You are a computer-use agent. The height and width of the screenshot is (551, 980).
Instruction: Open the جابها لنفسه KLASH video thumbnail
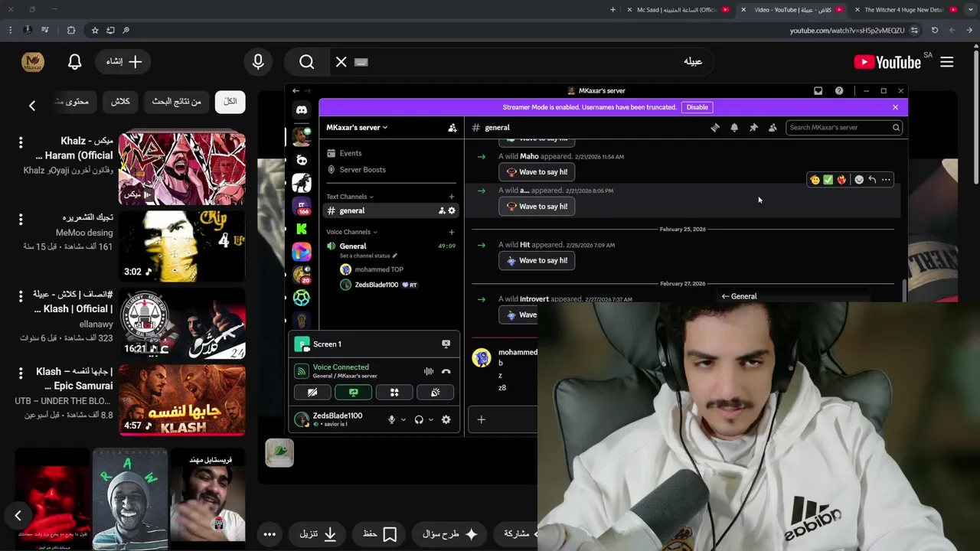pyautogui.click(x=182, y=400)
